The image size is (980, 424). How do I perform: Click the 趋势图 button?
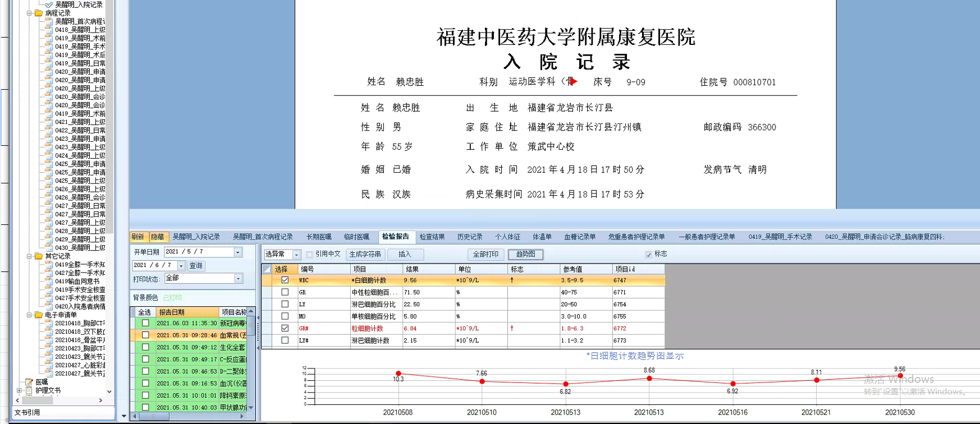(x=526, y=255)
